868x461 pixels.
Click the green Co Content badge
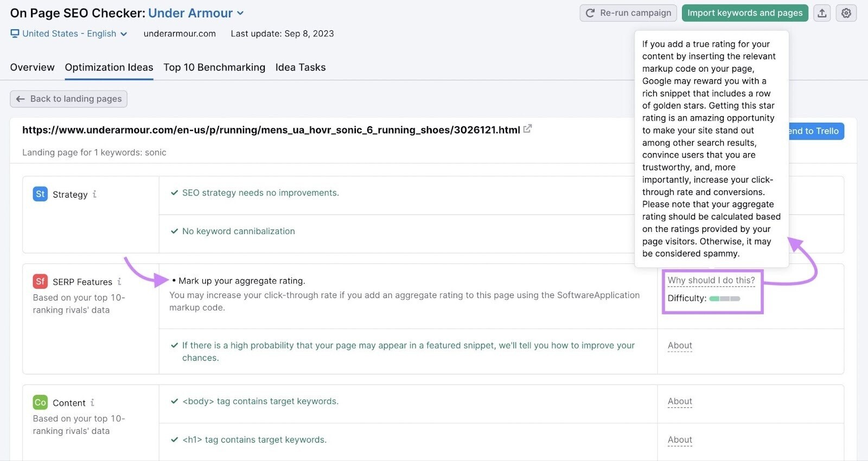[x=40, y=402]
